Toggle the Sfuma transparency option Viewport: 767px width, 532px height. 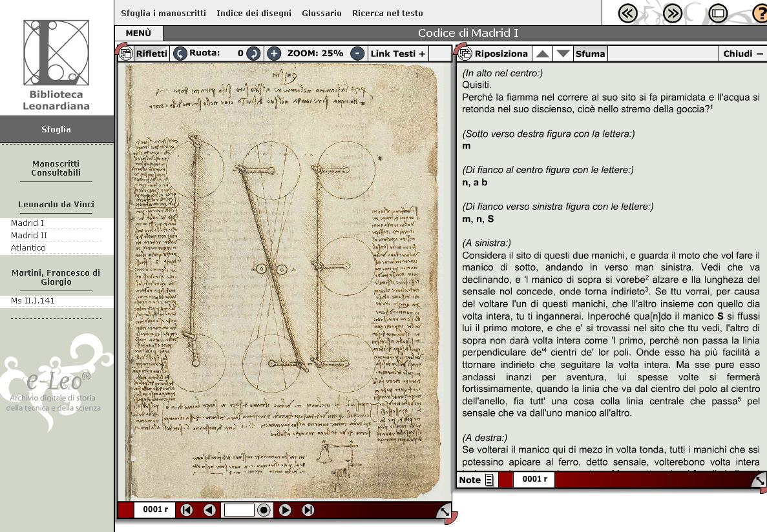[590, 54]
